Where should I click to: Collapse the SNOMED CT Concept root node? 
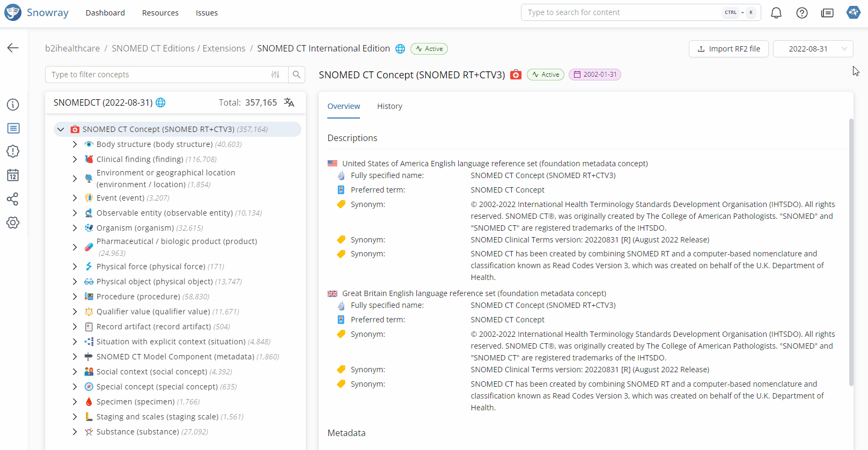(61, 129)
